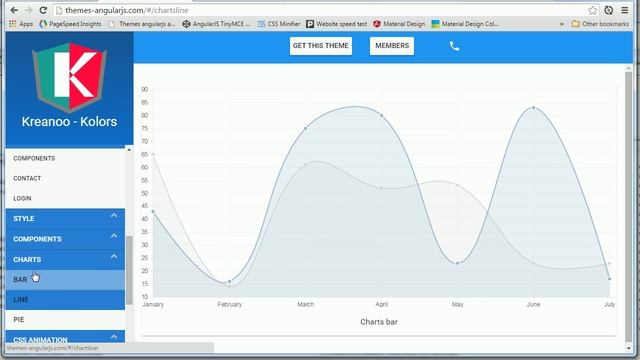Click CHARTS section header
The image size is (640, 360).
point(65,260)
